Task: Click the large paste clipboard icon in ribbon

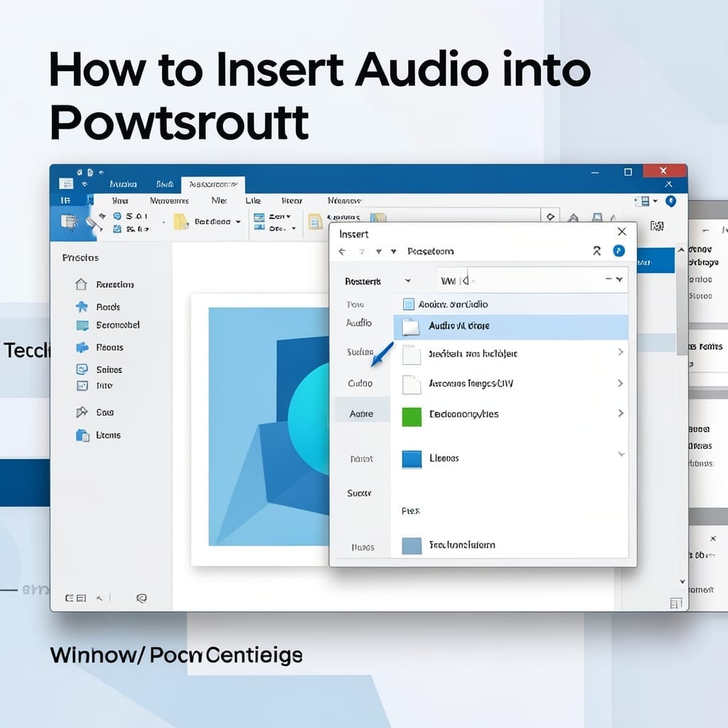Action: click(x=70, y=223)
